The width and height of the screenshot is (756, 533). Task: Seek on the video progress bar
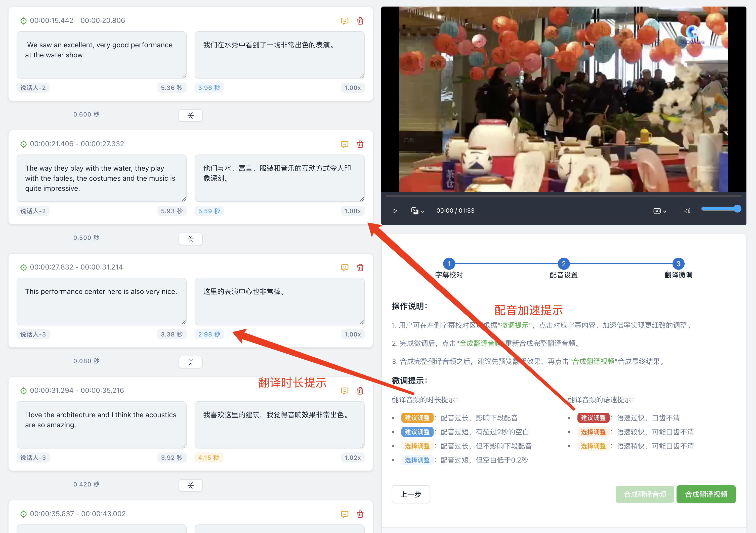pyautogui.click(x=563, y=196)
